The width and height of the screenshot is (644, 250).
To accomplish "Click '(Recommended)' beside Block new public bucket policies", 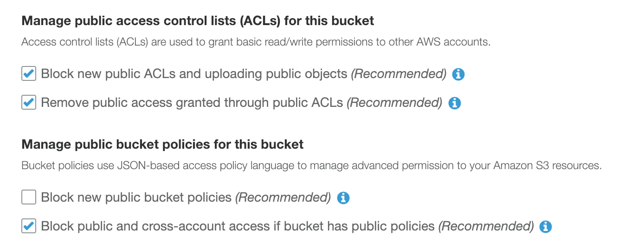I will [283, 197].
